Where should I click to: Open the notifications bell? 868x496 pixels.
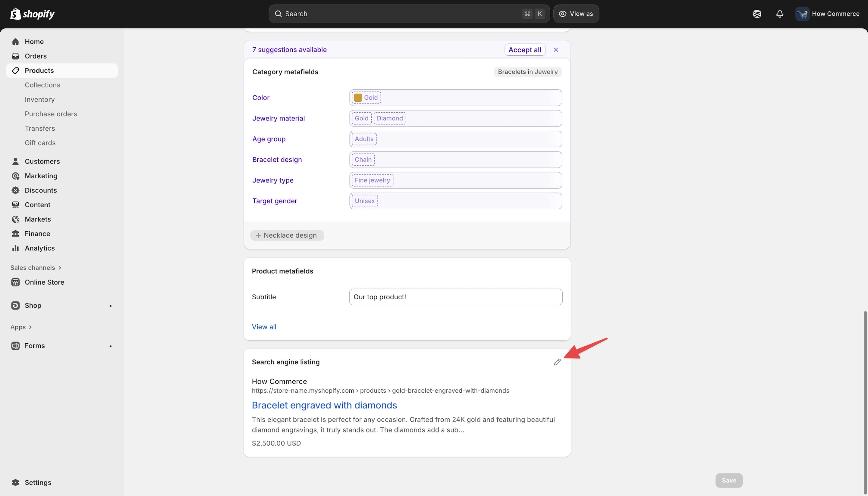(780, 14)
